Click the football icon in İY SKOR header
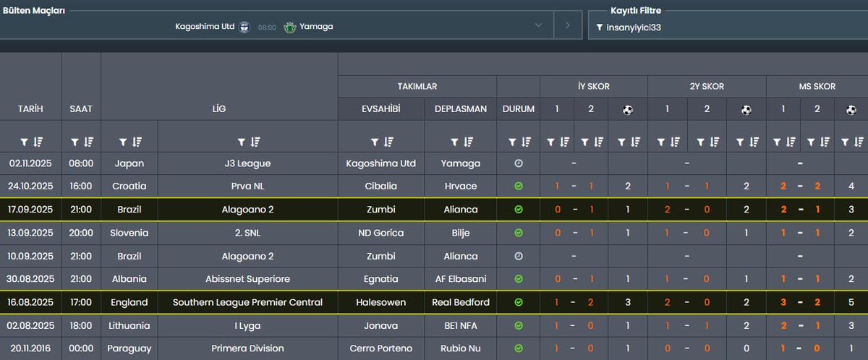Image resolution: width=868 pixels, height=360 pixels. (627, 110)
